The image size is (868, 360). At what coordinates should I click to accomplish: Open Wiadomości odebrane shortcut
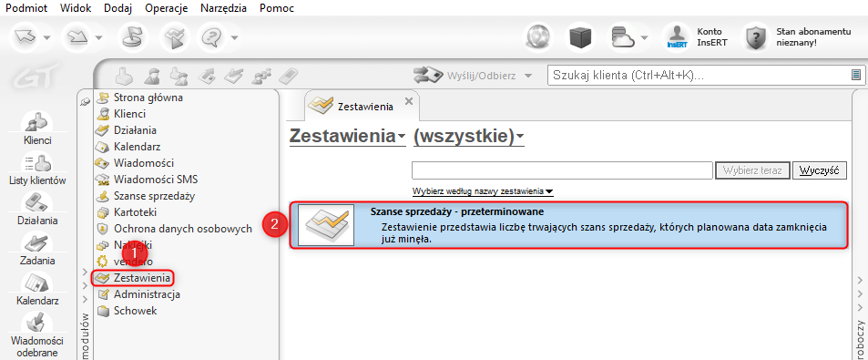click(36, 334)
